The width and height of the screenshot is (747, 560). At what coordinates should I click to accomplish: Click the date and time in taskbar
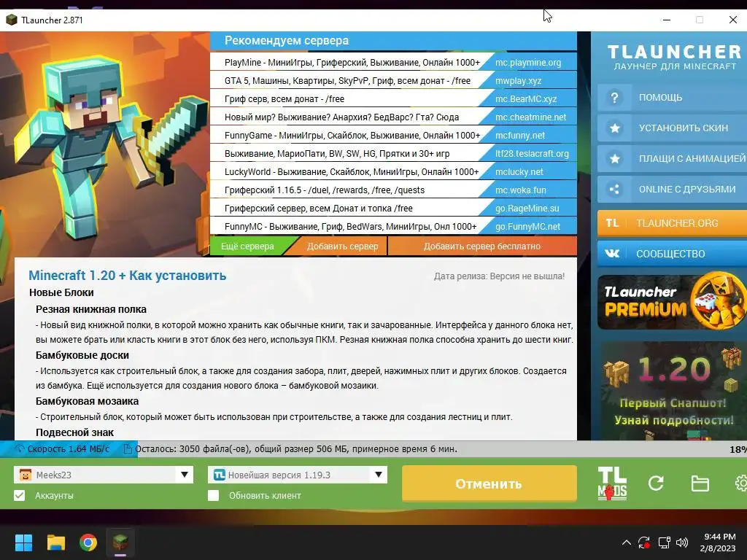719,542
